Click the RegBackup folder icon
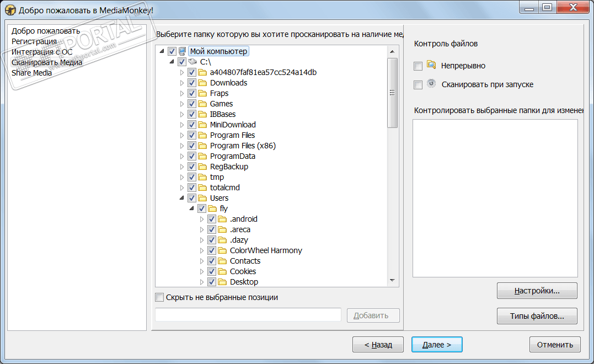594x364 pixels. 202,167
